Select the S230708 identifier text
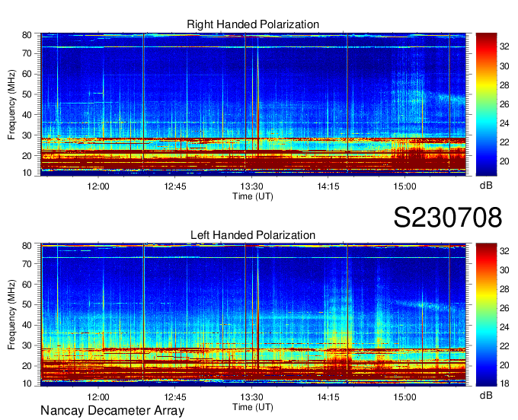The height and width of the screenshot is (420, 518). click(448, 217)
